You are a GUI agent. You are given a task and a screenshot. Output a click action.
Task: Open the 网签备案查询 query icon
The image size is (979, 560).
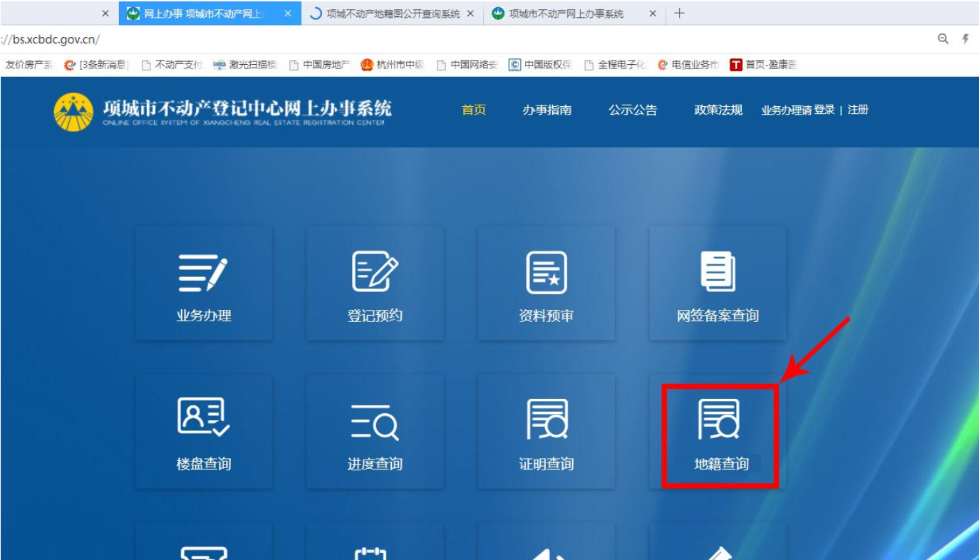[720, 285]
